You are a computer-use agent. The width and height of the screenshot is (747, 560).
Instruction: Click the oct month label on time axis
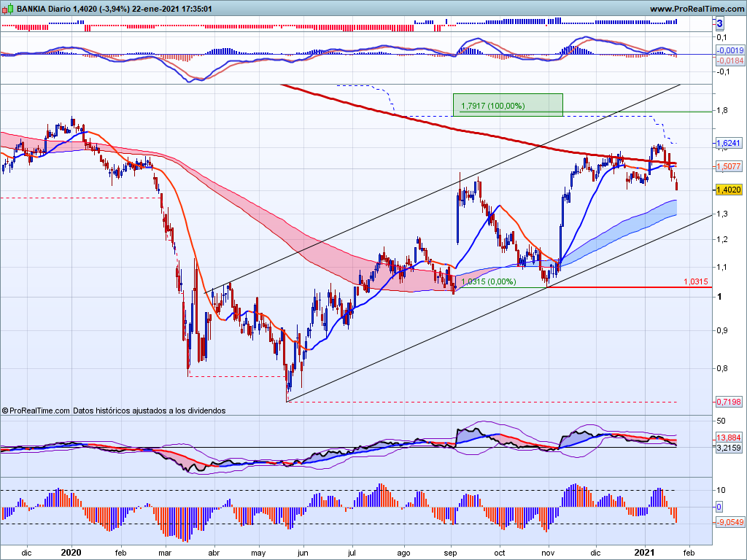pos(499,553)
